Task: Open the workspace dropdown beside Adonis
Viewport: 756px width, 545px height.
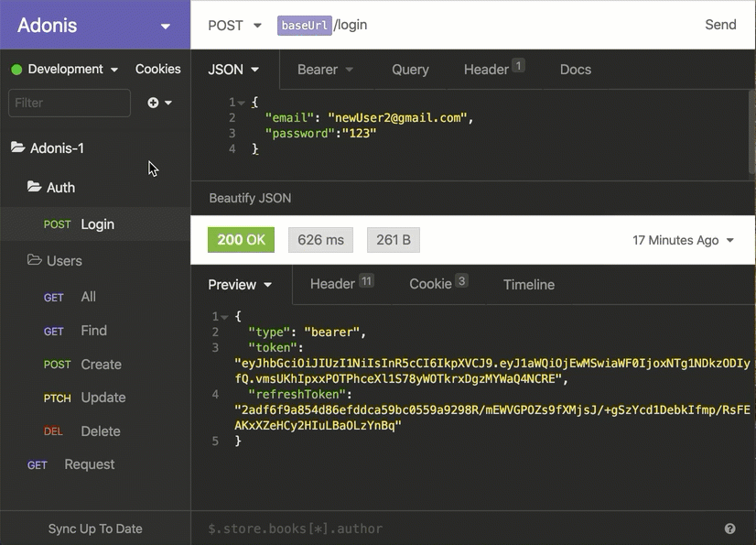Action: (165, 25)
